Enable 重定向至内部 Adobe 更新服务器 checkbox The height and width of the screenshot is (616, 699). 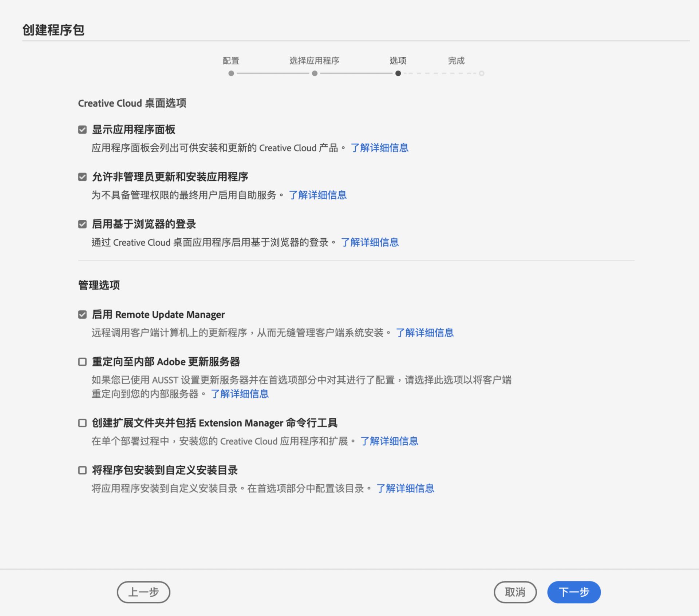point(82,362)
